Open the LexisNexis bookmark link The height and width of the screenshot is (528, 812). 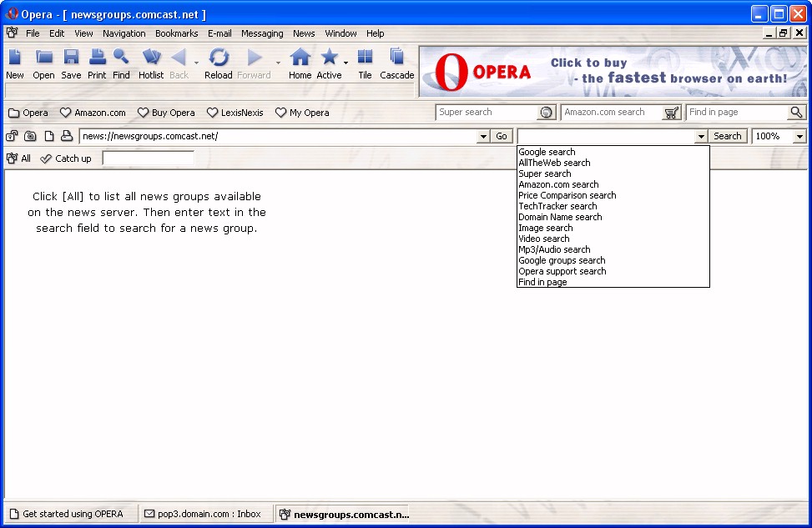[x=235, y=113]
